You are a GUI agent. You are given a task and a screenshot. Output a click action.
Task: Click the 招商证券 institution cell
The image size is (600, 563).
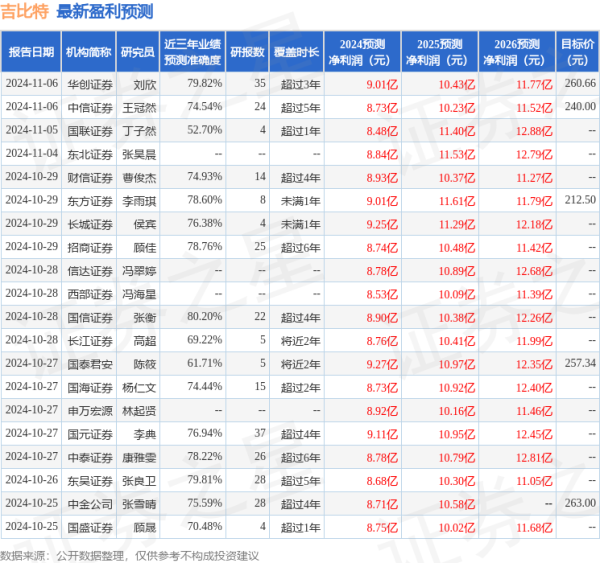[x=90, y=248]
